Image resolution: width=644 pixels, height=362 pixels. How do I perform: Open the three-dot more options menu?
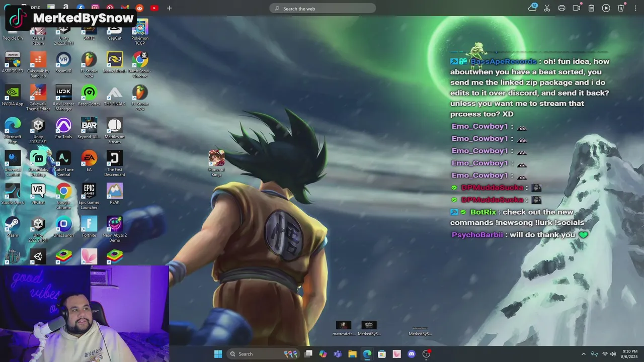click(635, 8)
